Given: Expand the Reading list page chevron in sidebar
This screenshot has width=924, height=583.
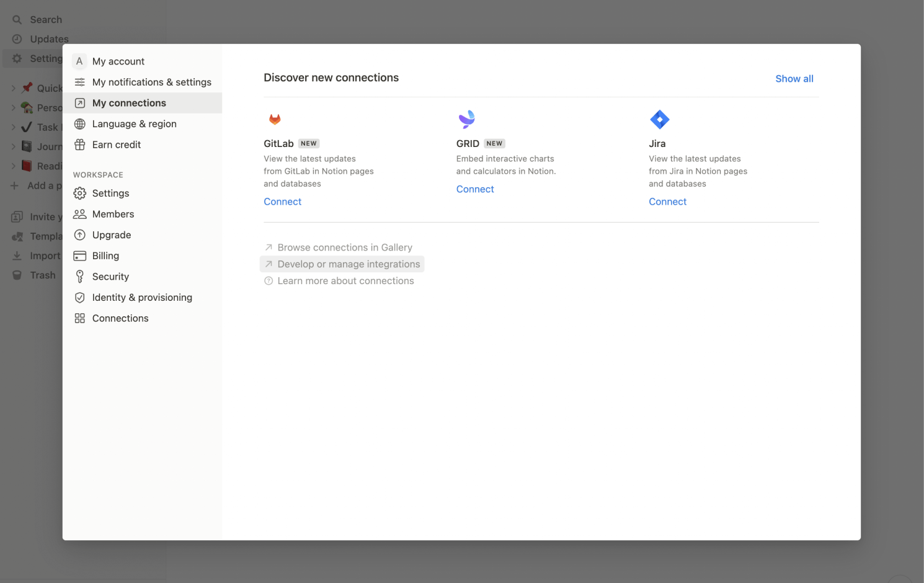Looking at the screenshot, I should pyautogui.click(x=13, y=166).
